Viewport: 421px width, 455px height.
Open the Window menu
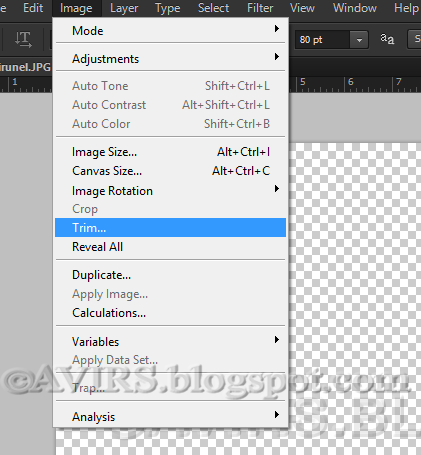355,8
